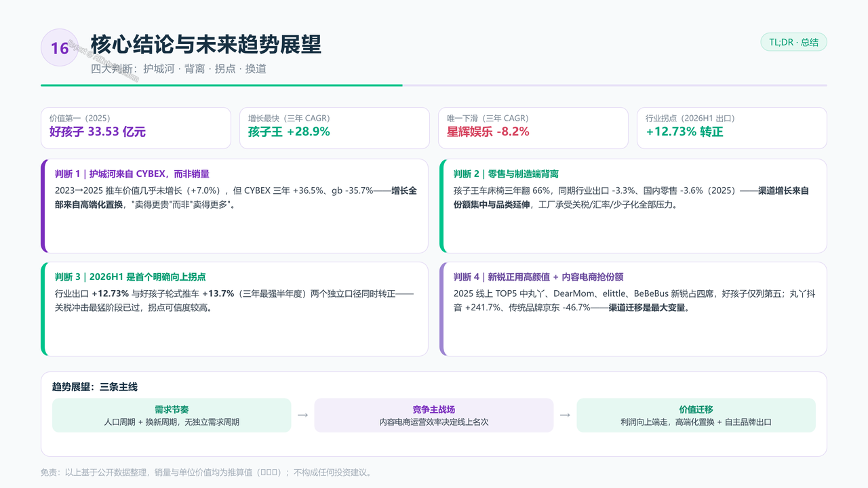
Task: Click the paragraph starting 行业出口 +12.73% 与好孩子轮式推车
Action: coord(234,300)
